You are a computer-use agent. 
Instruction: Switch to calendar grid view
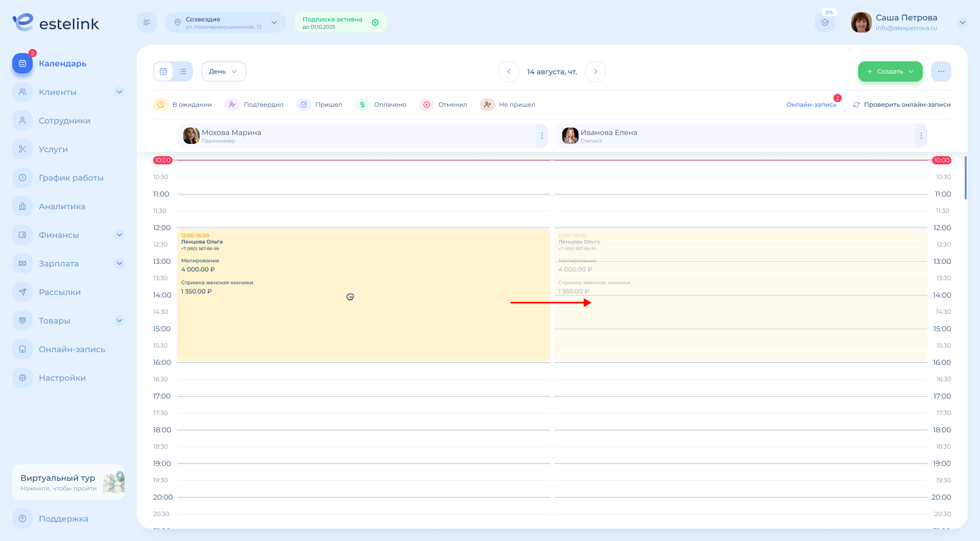[163, 71]
